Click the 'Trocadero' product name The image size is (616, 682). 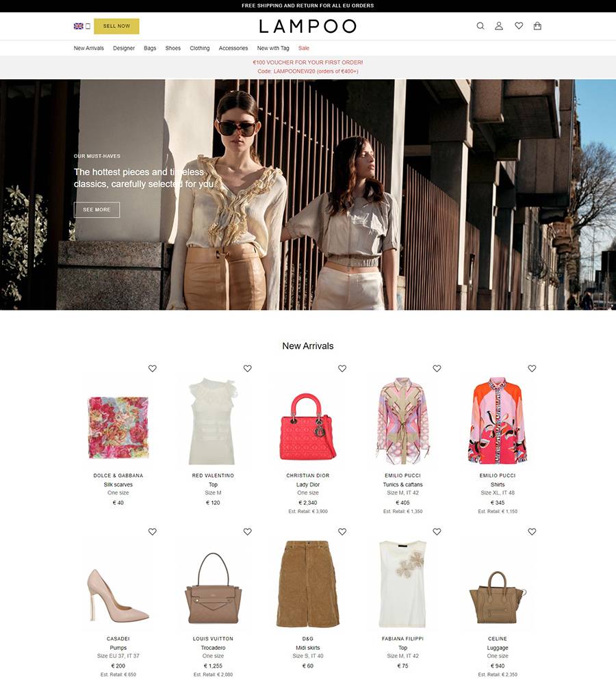(213, 648)
